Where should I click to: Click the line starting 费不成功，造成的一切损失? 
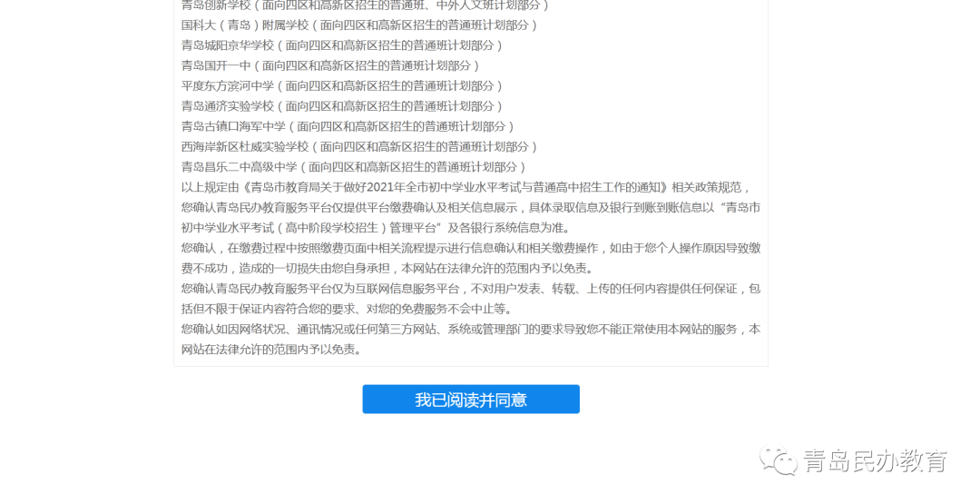pyautogui.click(x=387, y=268)
